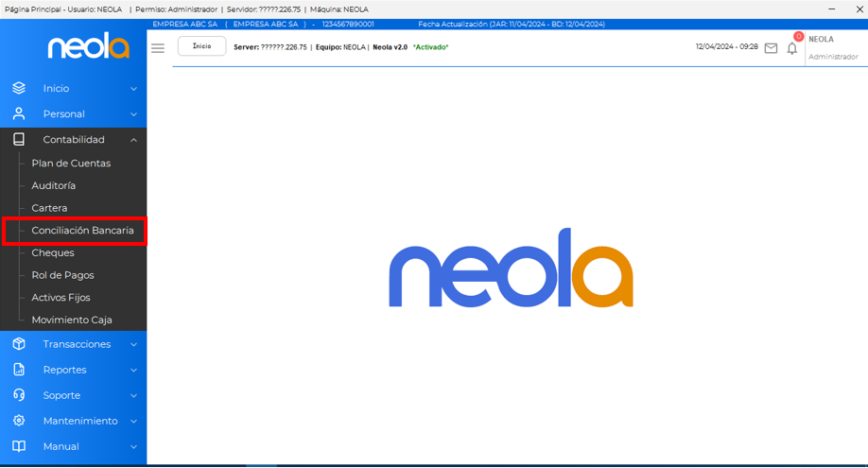Expand the Manual menu chevron
The image size is (868, 468).
click(x=133, y=447)
